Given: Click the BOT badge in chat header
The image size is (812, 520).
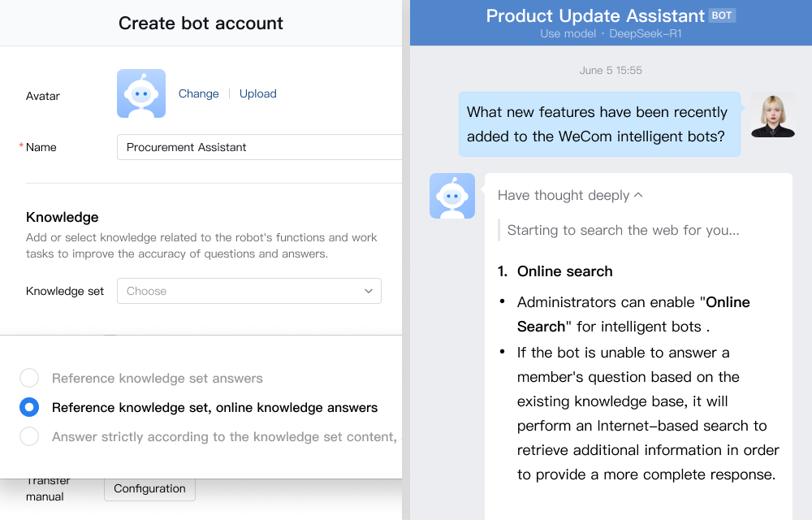Looking at the screenshot, I should point(722,15).
